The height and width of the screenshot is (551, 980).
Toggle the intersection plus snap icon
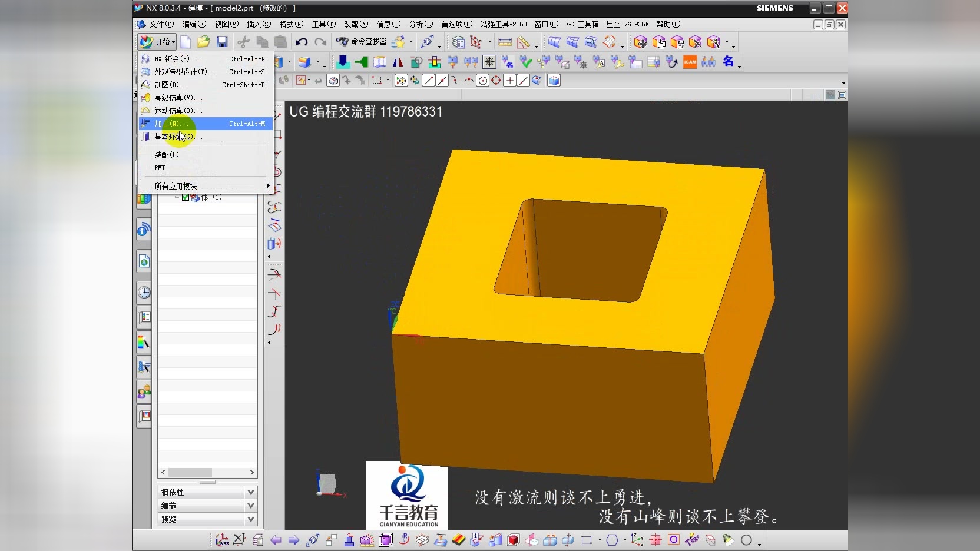tap(510, 81)
